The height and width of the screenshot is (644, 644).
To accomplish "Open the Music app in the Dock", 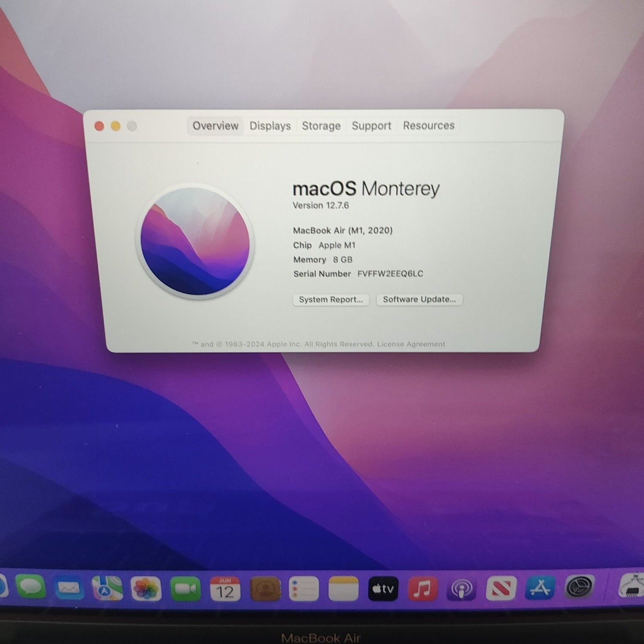I will [422, 588].
